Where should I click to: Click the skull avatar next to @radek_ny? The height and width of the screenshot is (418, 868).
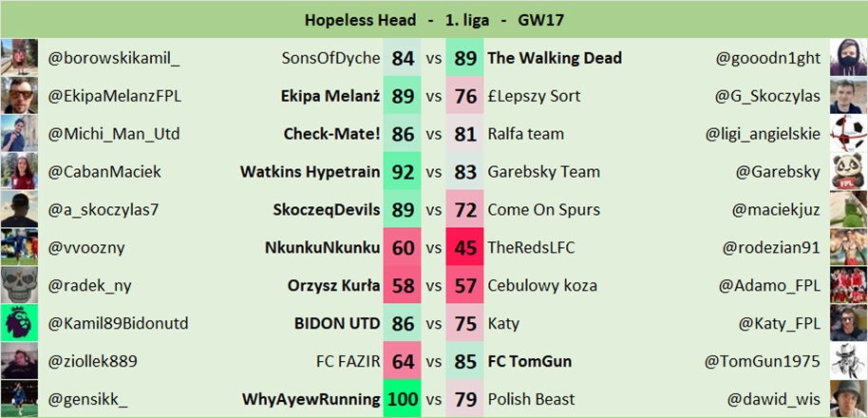pos(20,285)
